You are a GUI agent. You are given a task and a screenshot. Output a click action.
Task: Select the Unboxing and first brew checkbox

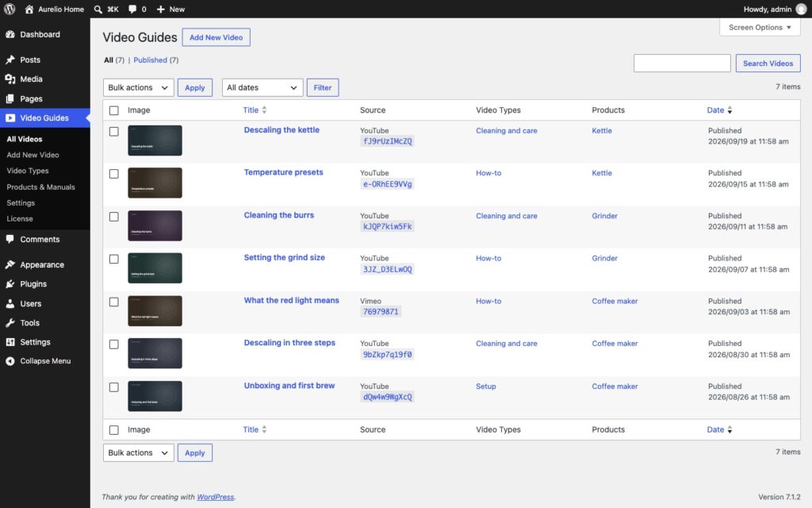coord(114,387)
